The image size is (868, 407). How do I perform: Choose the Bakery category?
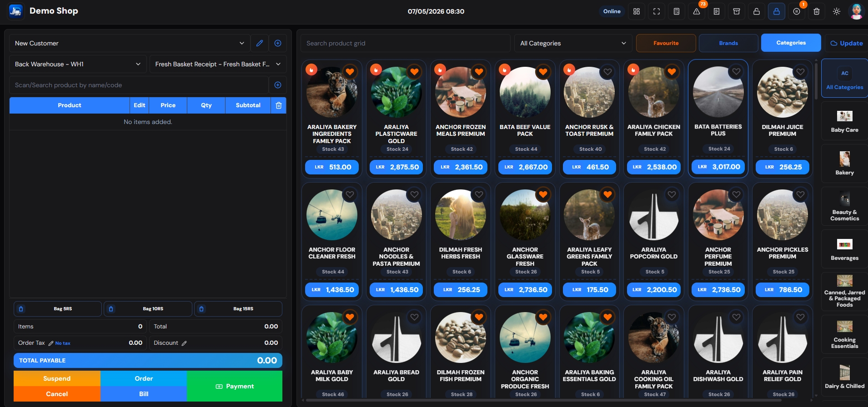tap(844, 164)
